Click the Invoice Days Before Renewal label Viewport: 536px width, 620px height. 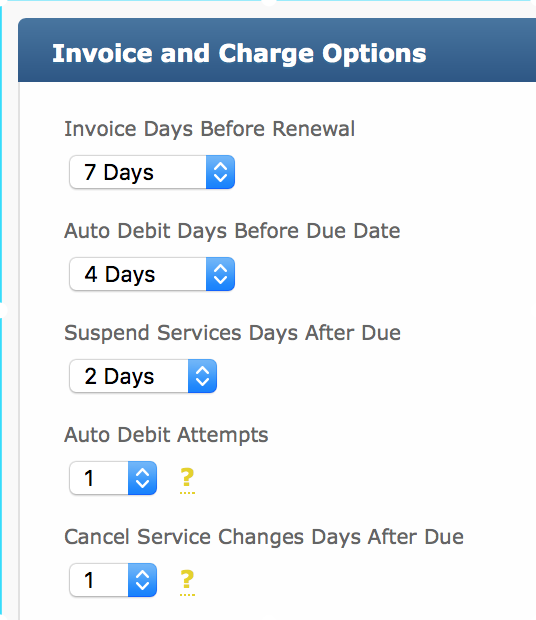click(x=209, y=129)
